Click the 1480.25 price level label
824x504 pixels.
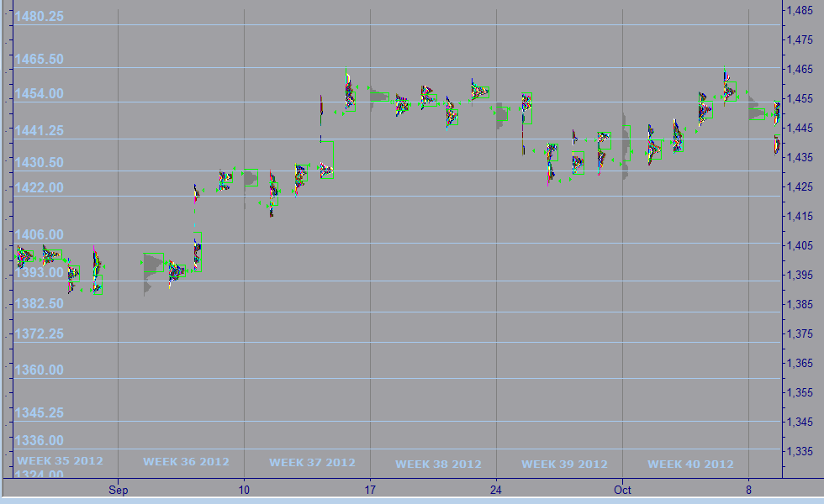pos(37,17)
